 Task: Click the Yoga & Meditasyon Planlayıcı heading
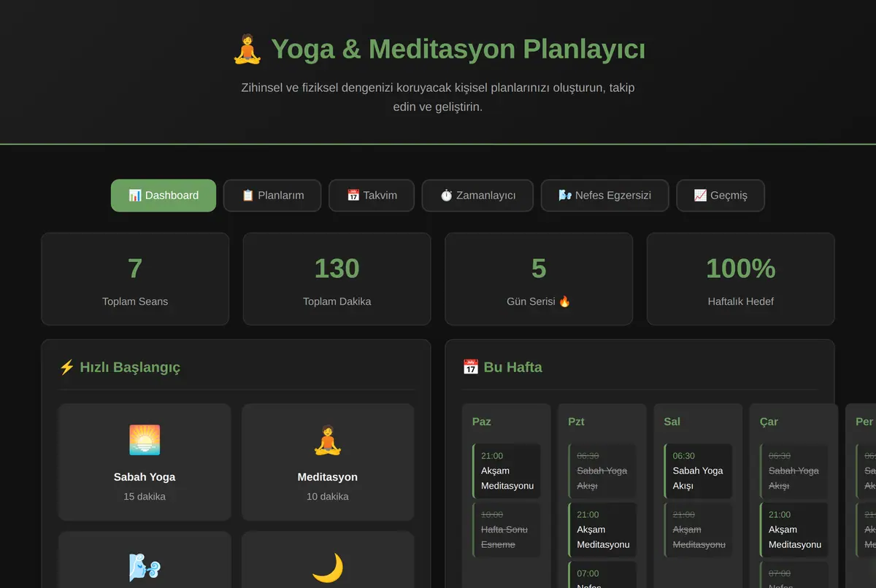pyautogui.click(x=438, y=50)
